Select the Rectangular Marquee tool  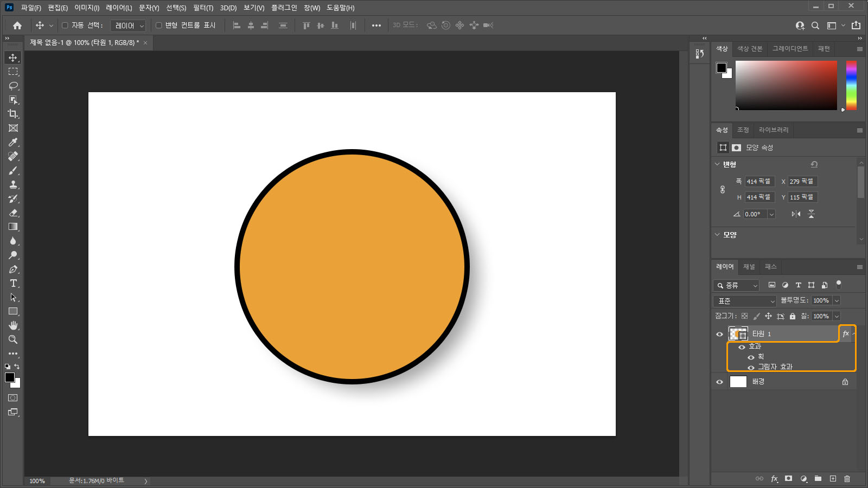pyautogui.click(x=13, y=72)
